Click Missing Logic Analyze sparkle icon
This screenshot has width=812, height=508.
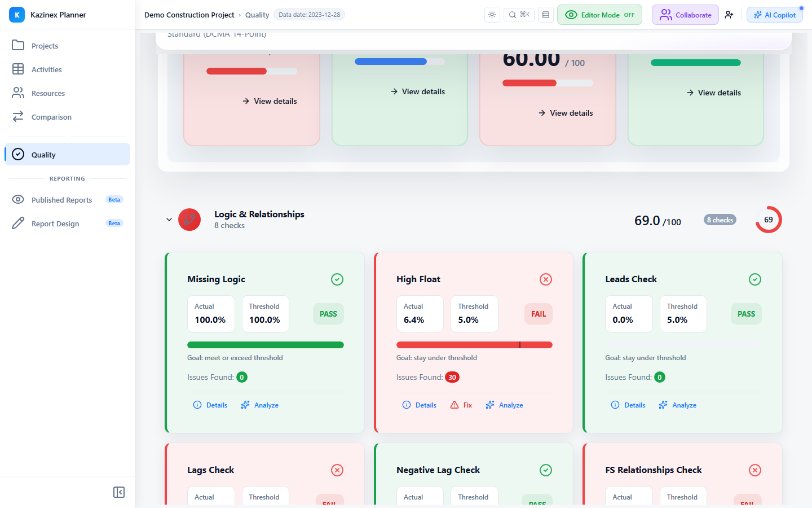245,405
